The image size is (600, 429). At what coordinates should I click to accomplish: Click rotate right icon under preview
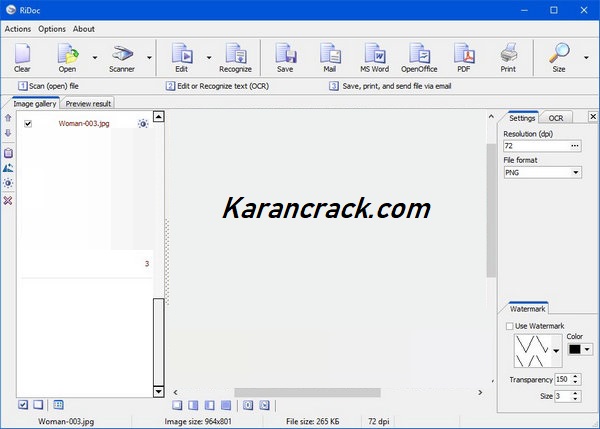point(264,405)
